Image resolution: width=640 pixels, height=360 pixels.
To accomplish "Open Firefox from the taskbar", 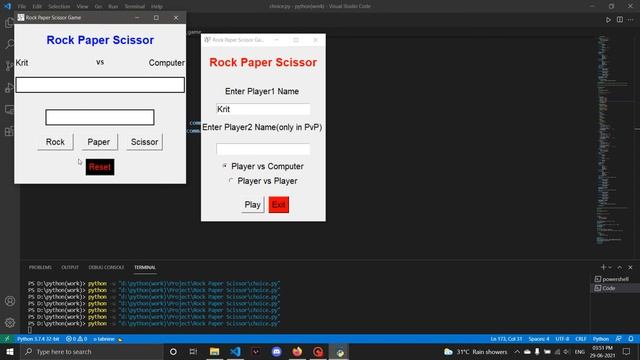I will pos(297,351).
